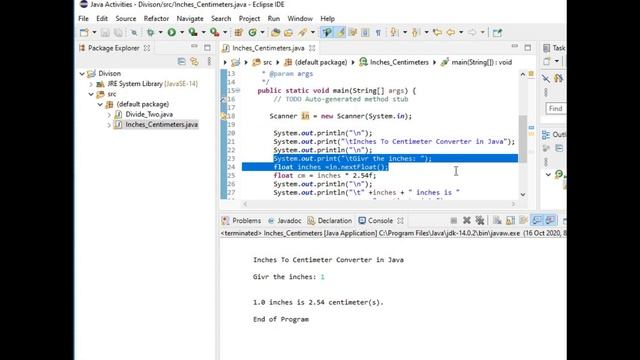Screen dimensions: 640x360
Task: Collapse All in Package Explorer
Action: 181,62
